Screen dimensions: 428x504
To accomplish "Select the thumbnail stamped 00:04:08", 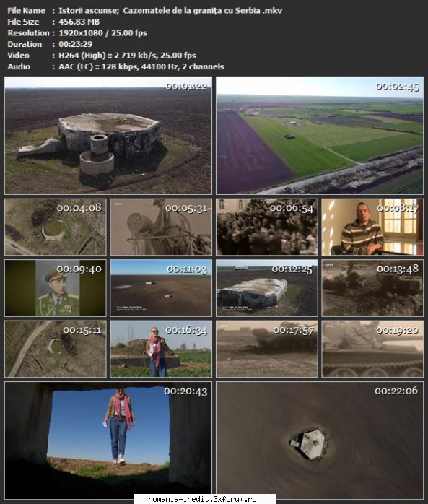I will pos(56,227).
